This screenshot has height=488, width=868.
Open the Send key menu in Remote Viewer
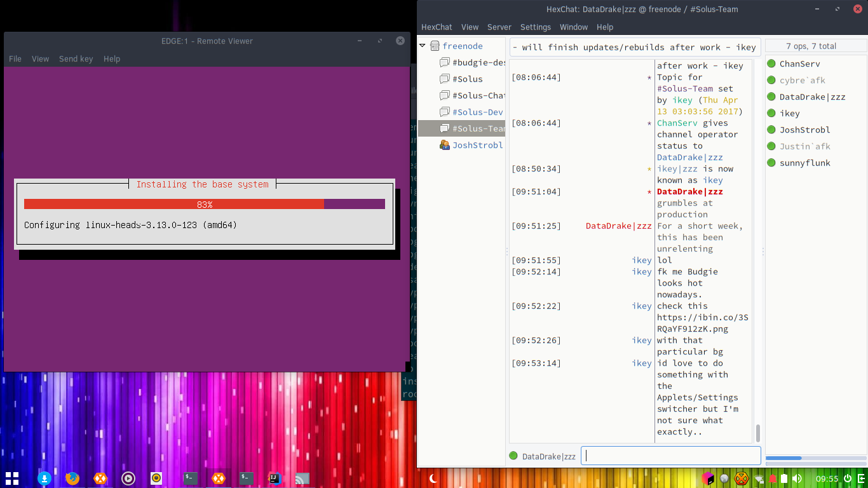coord(76,58)
